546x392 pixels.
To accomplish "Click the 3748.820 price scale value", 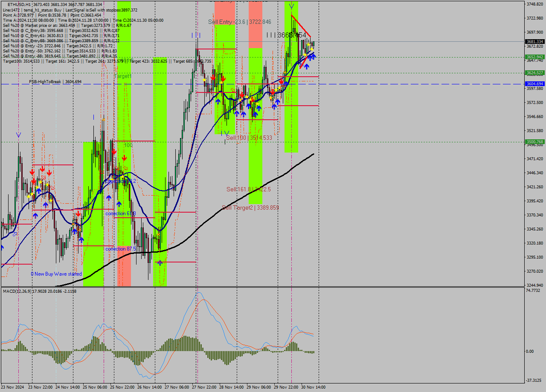I will coord(534,4).
